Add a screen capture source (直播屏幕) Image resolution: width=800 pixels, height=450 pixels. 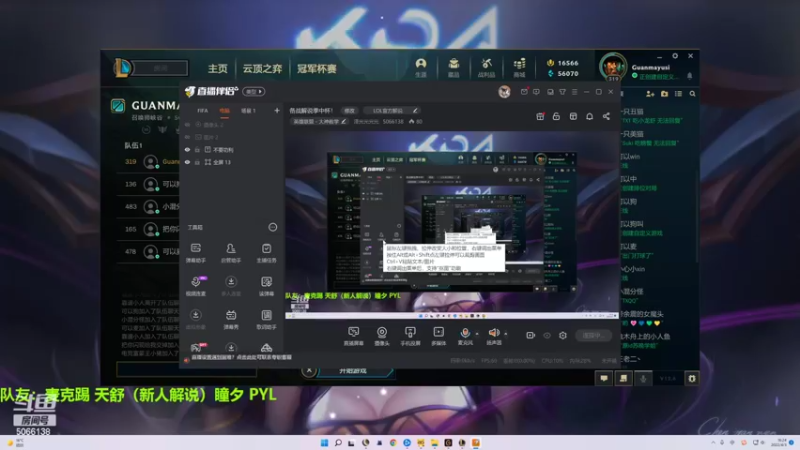click(x=353, y=336)
